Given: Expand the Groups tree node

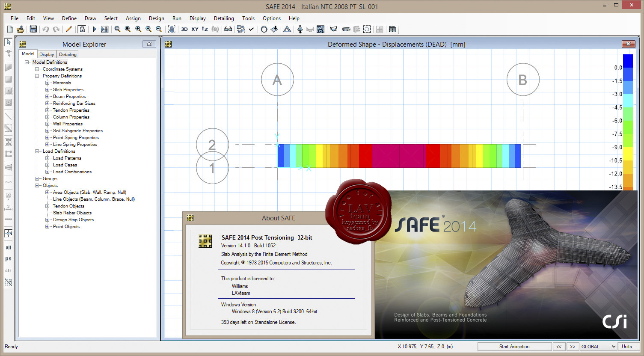Looking at the screenshot, I should pos(37,178).
